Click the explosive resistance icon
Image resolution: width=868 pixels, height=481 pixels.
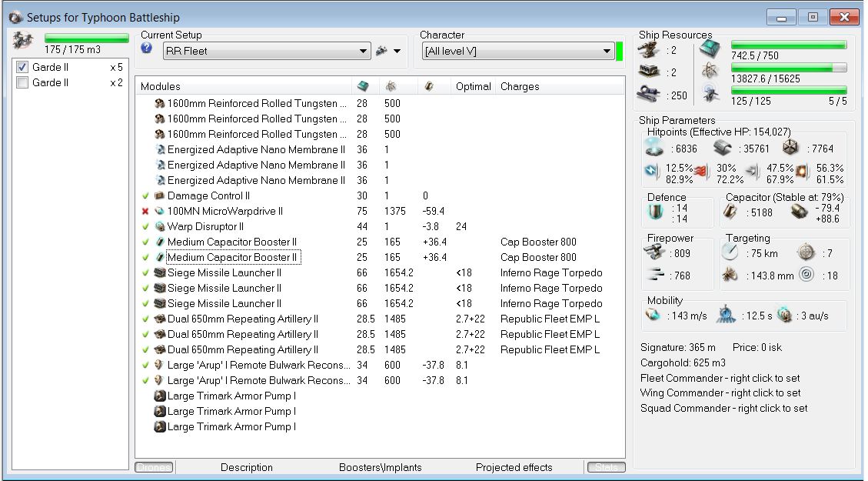802,172
